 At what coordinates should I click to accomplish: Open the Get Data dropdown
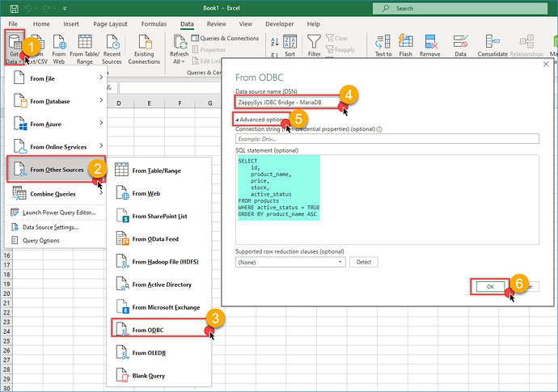(15, 48)
